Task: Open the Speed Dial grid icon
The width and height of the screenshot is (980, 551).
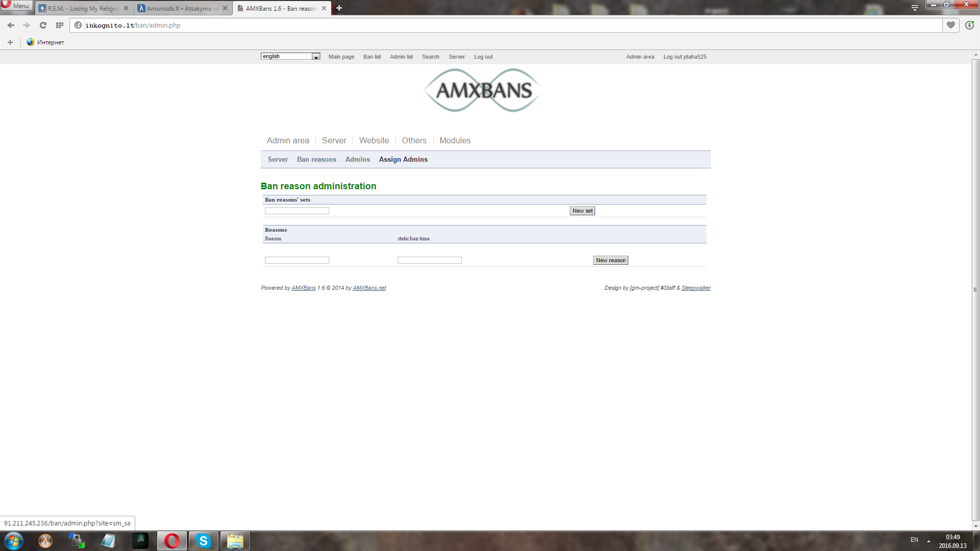Action: [x=59, y=25]
